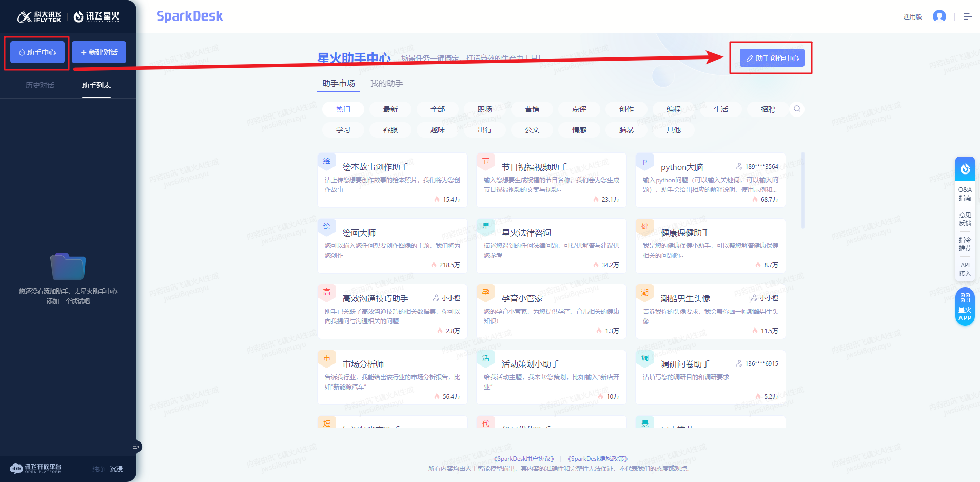Select the 职场 category filter
The height and width of the screenshot is (482, 980).
tap(485, 109)
